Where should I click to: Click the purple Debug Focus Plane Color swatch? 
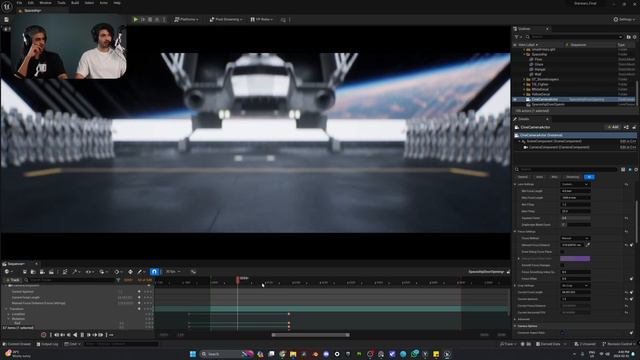pos(575,258)
